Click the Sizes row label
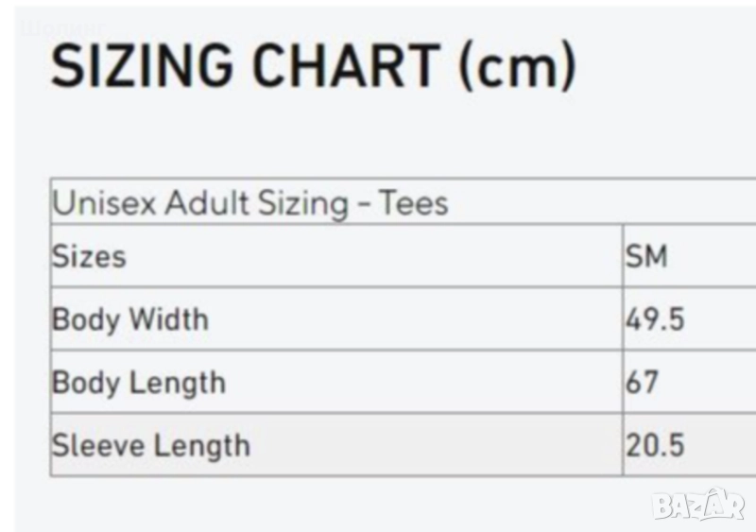 88,256
